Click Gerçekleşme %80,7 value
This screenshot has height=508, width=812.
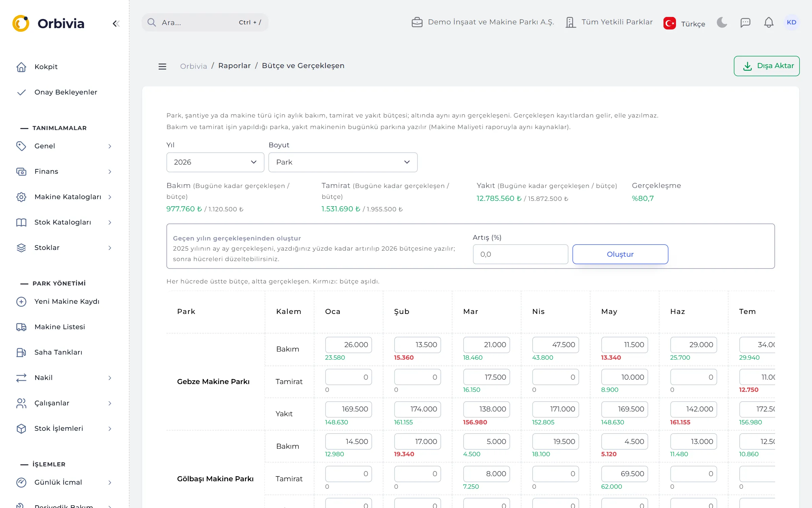click(x=643, y=198)
